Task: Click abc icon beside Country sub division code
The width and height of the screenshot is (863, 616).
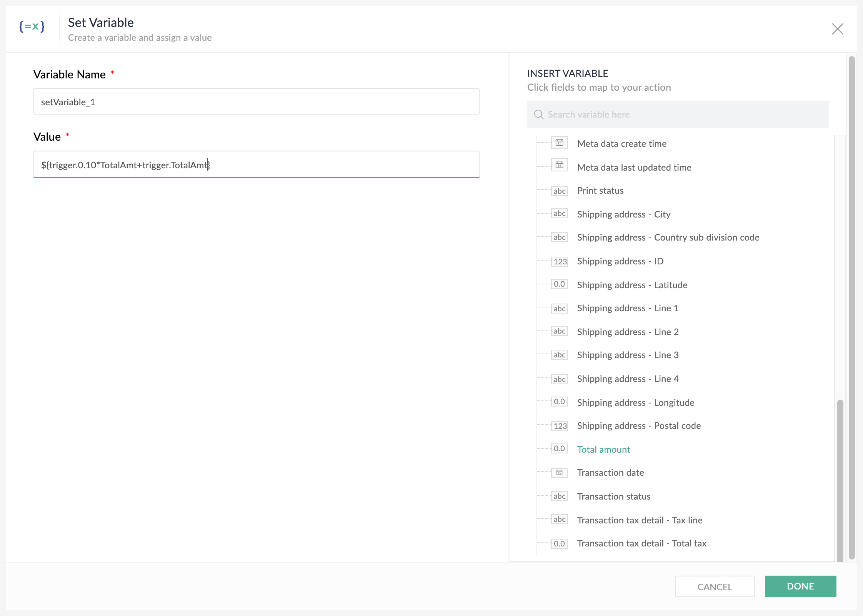Action: pos(560,237)
